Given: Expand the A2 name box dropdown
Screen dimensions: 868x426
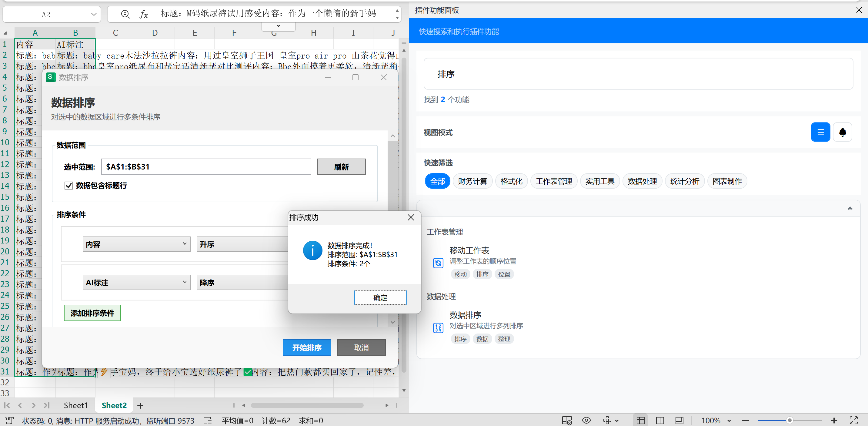Looking at the screenshot, I should [94, 14].
